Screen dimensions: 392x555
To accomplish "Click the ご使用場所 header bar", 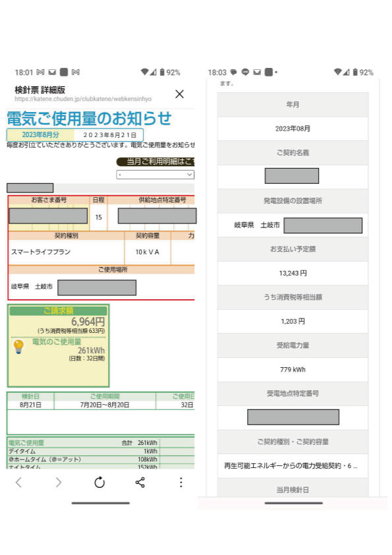I will pyautogui.click(x=101, y=270).
